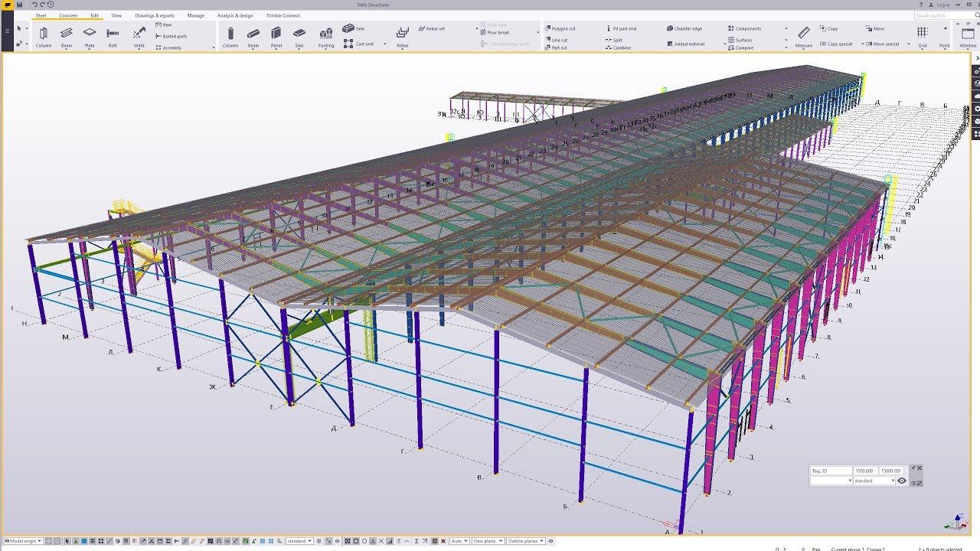Open the Model origin dropdown
The image size is (980, 551).
click(23, 541)
